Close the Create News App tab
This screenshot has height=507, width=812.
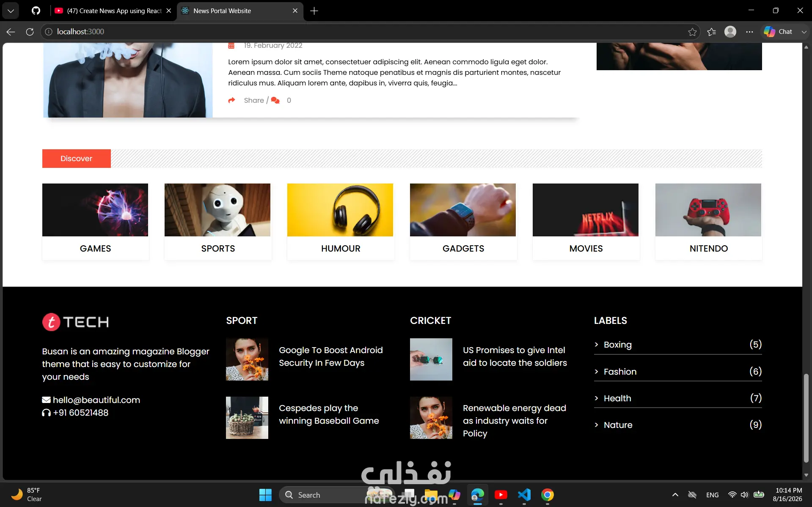click(169, 11)
